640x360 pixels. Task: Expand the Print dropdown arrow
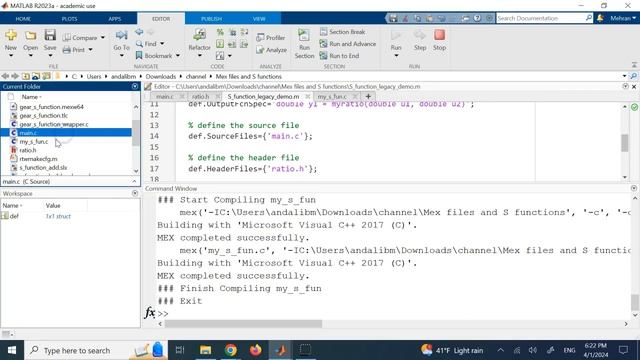pos(90,50)
